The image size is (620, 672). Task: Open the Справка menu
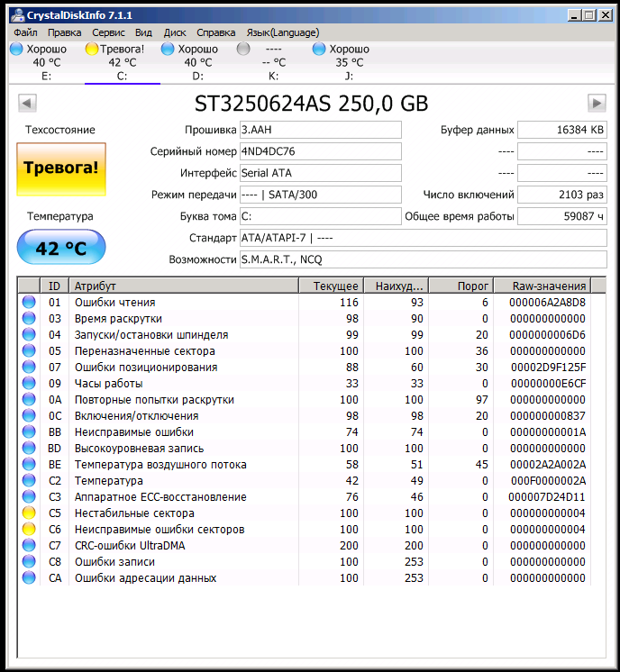point(215,32)
